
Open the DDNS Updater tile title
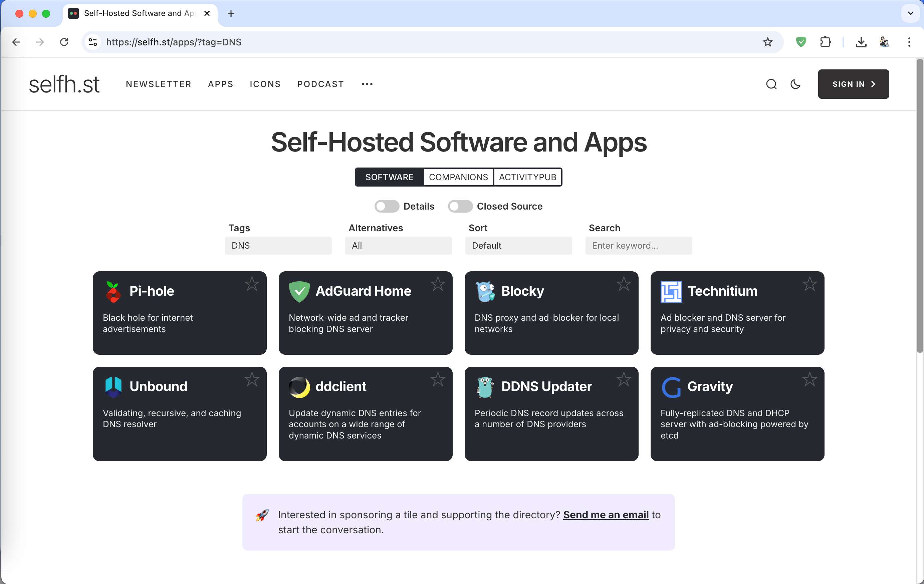(546, 386)
